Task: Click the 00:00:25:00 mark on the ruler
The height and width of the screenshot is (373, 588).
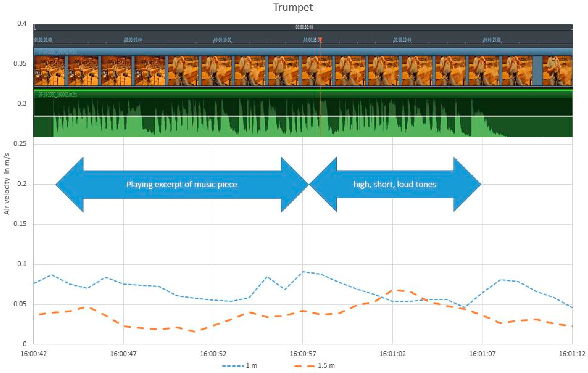Action: pyautogui.click(x=492, y=40)
